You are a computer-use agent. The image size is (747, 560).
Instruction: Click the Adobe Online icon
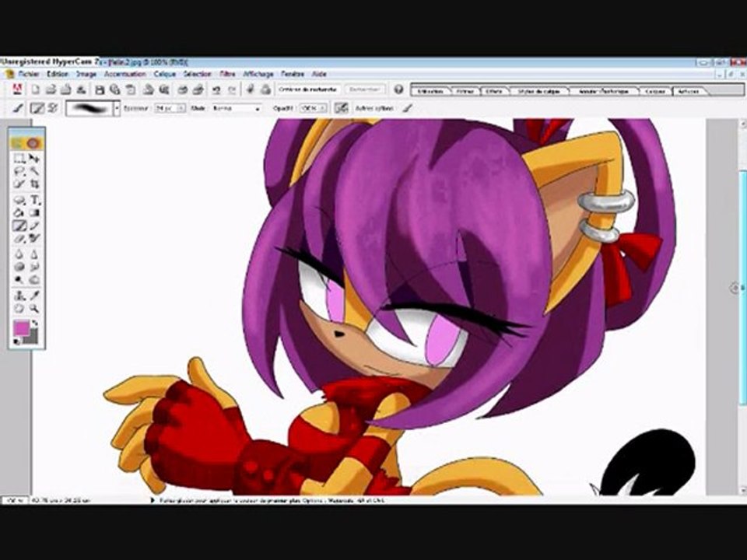point(17,89)
